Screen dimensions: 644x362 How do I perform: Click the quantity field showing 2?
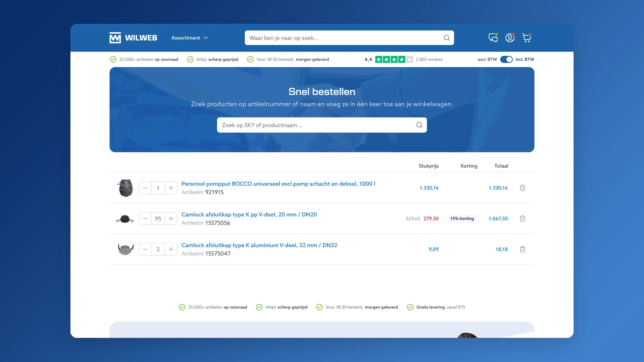coord(158,249)
